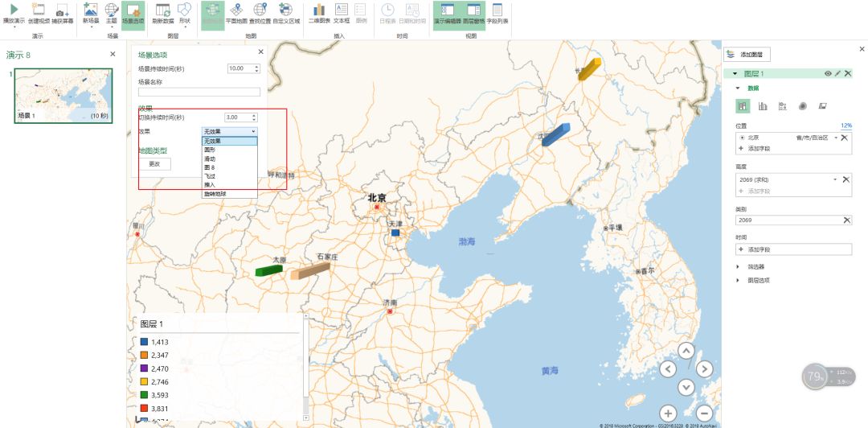Select heat map chart type icon
This screenshot has width=868, height=428.
point(802,106)
